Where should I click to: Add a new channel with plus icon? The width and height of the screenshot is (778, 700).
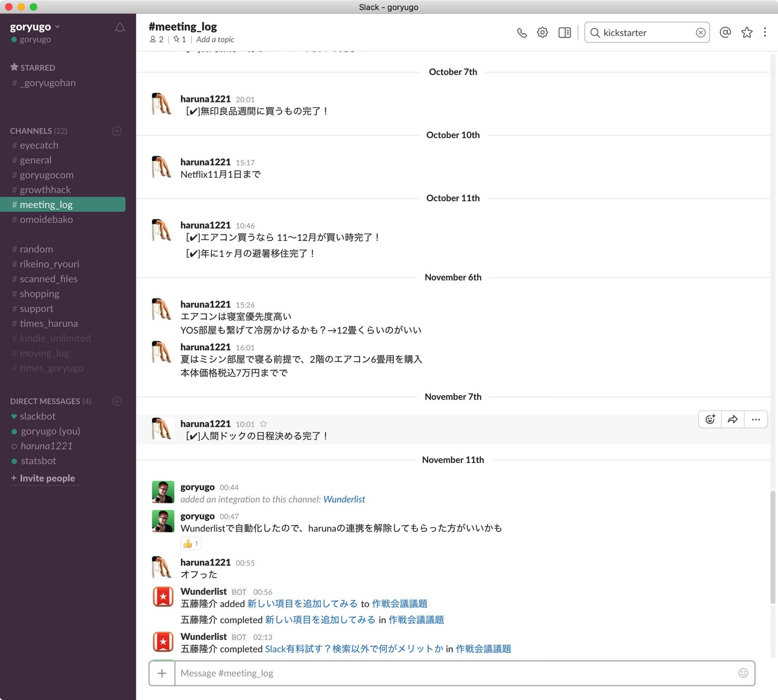pyautogui.click(x=116, y=131)
